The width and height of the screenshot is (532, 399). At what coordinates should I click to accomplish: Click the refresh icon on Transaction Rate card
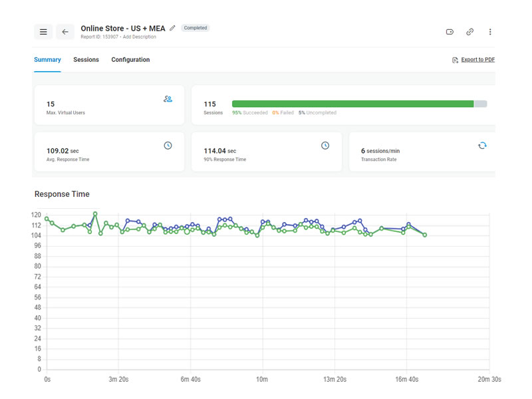pos(482,145)
